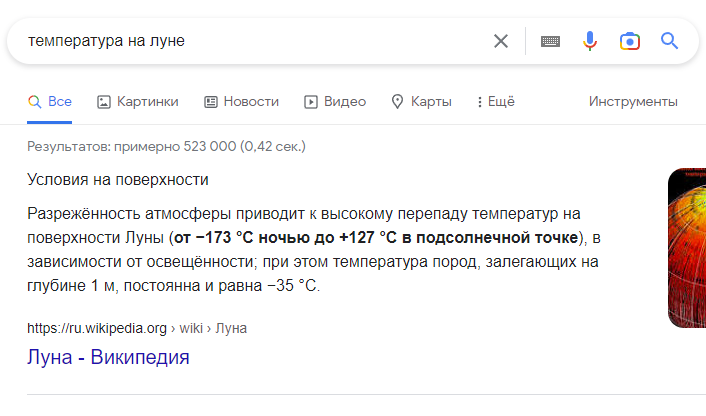Start voice search with the microphone icon
Screen dimensions: 706x416
[589, 41]
